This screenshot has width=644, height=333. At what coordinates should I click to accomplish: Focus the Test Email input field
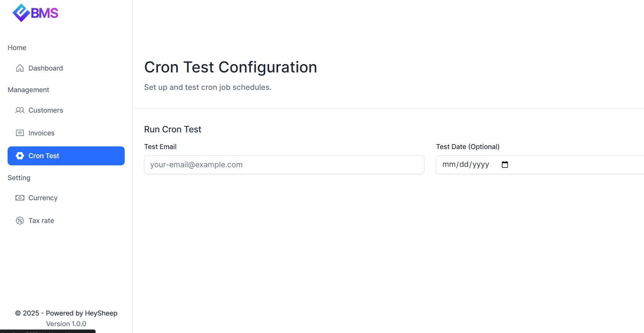click(x=284, y=165)
